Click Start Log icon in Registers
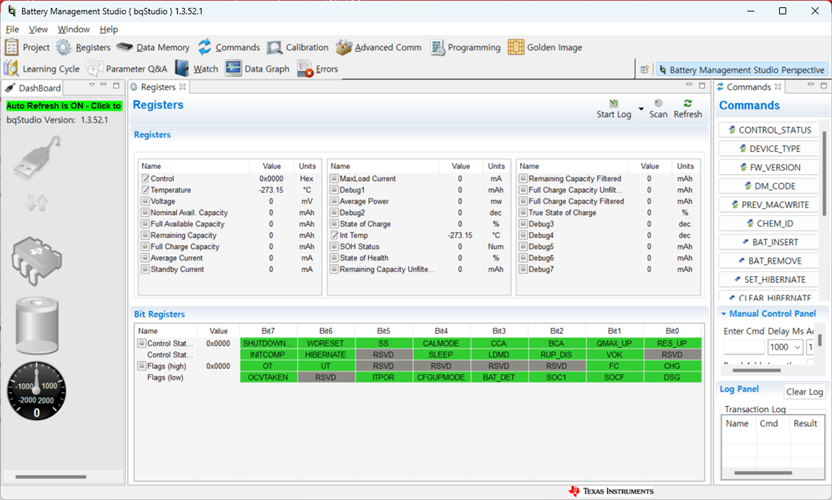The height and width of the screenshot is (500, 832). pos(614,104)
